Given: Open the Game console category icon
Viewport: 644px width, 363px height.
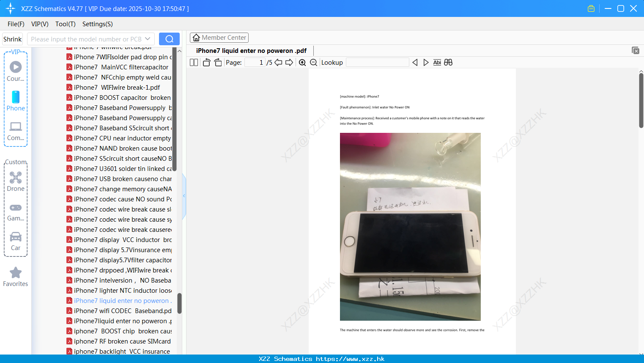Looking at the screenshot, I should [16, 212].
